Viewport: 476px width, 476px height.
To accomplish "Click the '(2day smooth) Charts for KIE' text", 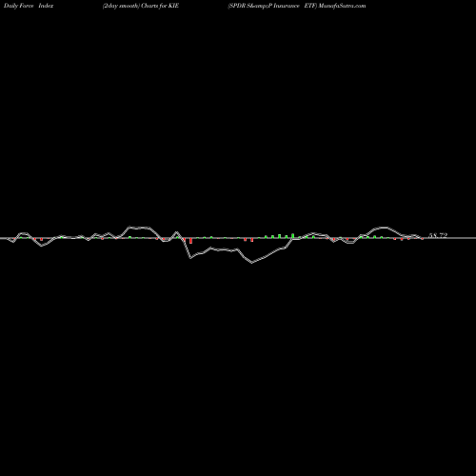I will tap(141, 6).
